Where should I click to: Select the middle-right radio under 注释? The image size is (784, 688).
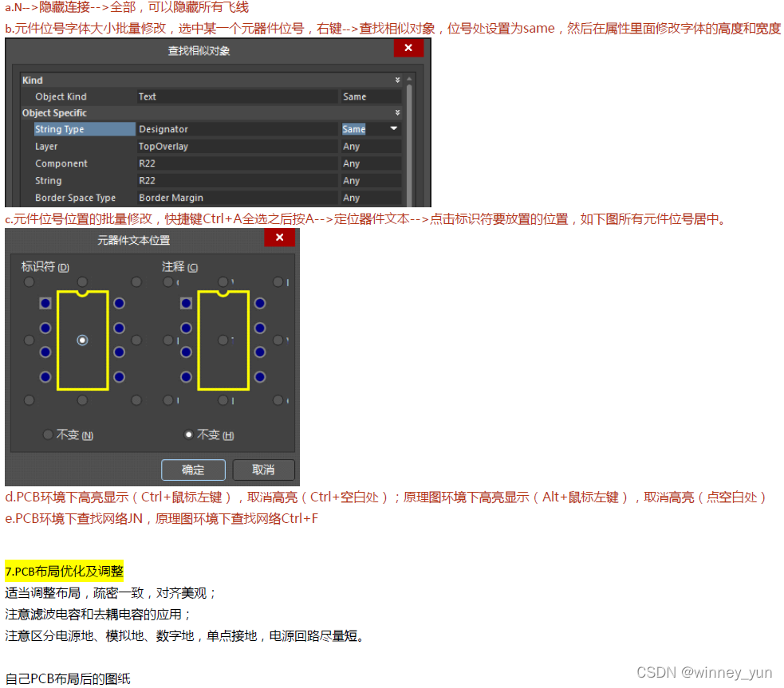pos(278,340)
